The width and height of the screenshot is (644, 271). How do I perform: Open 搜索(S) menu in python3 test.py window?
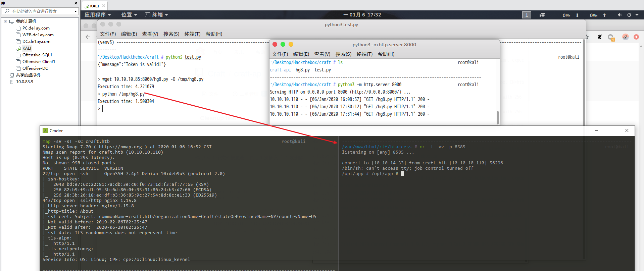(x=171, y=34)
